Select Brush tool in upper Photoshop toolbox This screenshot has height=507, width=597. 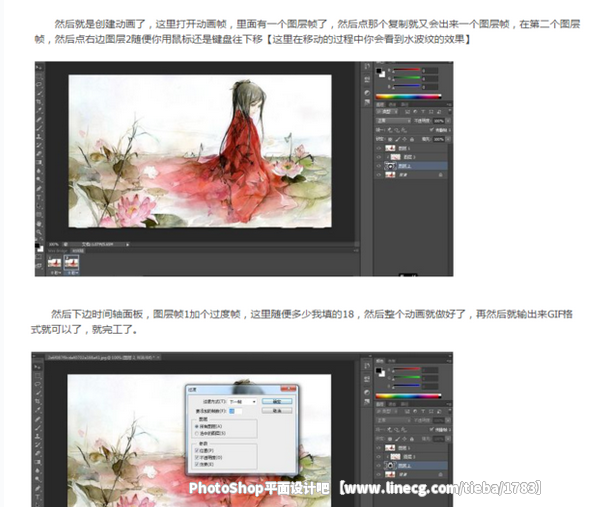point(39,128)
